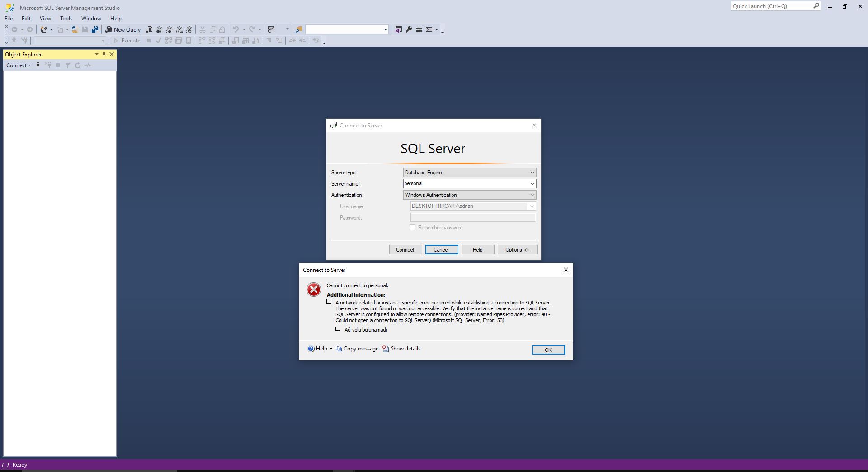Click the Filter icon in Object Explorer
868x472 pixels.
tap(68, 65)
